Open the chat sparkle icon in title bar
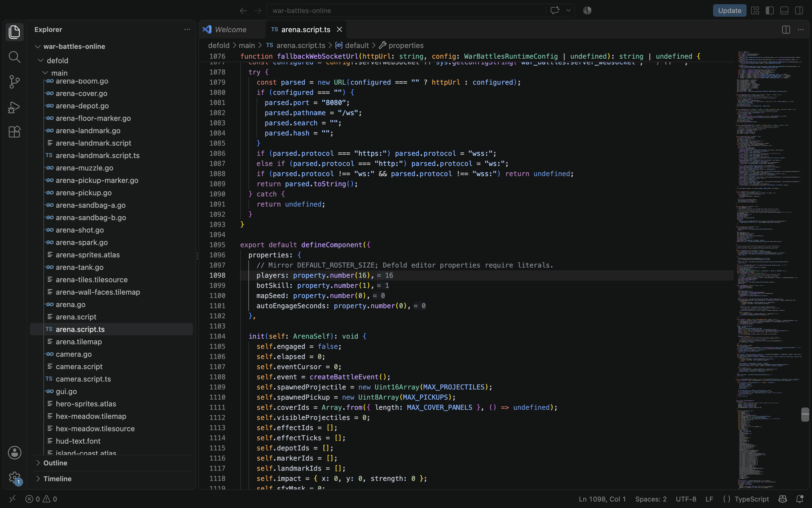 (555, 10)
